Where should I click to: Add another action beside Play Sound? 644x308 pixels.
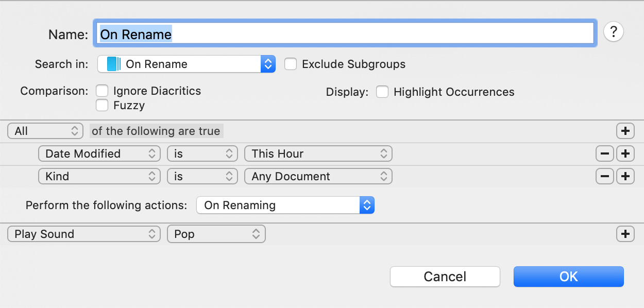pyautogui.click(x=625, y=234)
